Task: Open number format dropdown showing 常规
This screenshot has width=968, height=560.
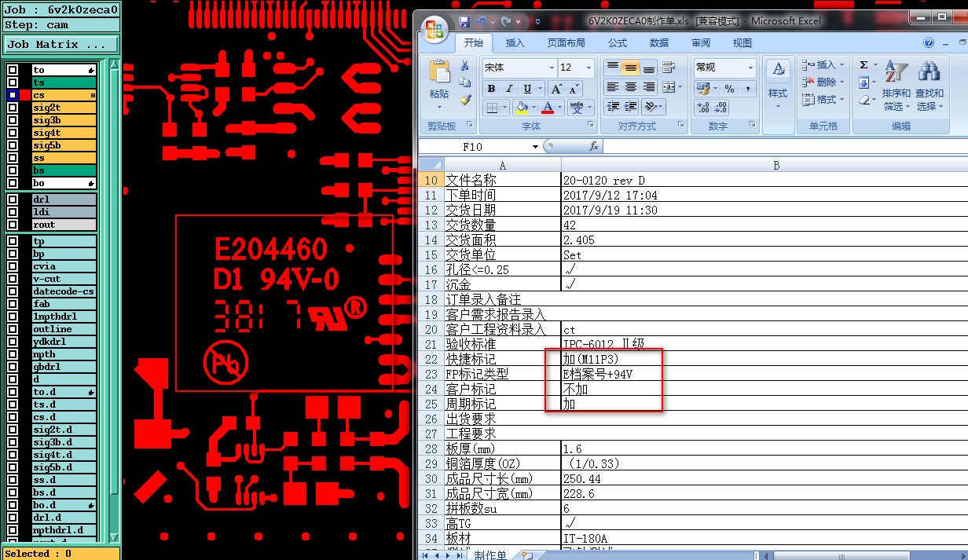Action: (750, 68)
